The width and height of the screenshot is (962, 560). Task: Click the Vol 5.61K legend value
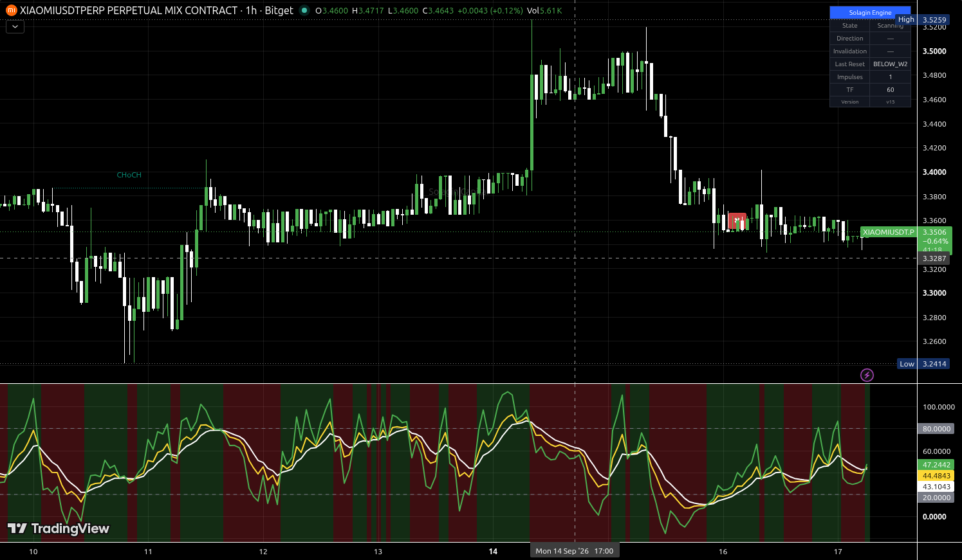click(544, 10)
